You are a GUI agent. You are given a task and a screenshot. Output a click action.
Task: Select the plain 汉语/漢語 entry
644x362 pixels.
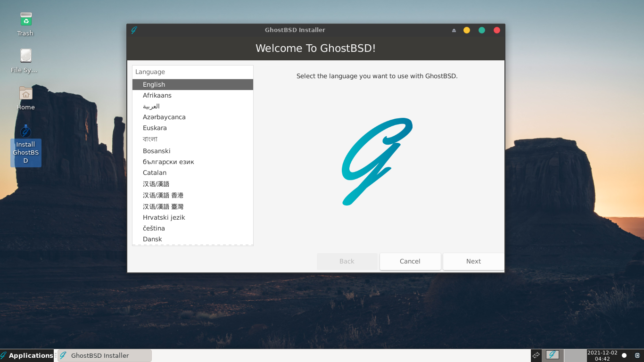(x=193, y=184)
